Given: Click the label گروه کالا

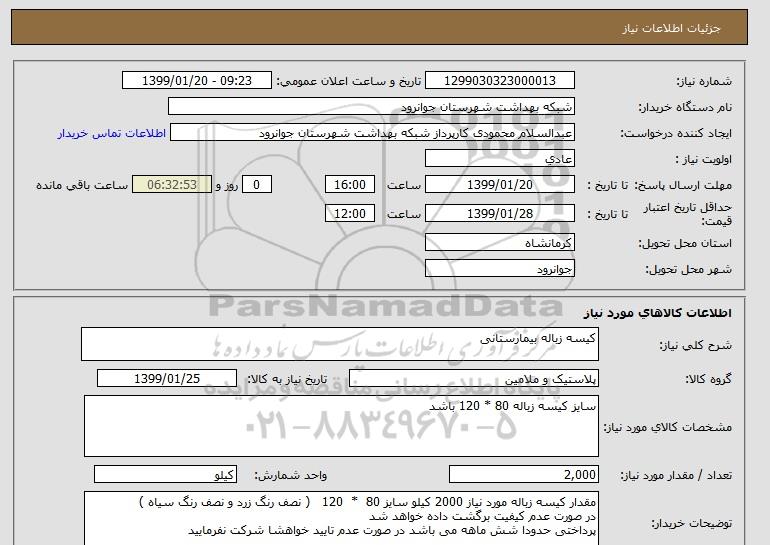Looking at the screenshot, I should [708, 379].
